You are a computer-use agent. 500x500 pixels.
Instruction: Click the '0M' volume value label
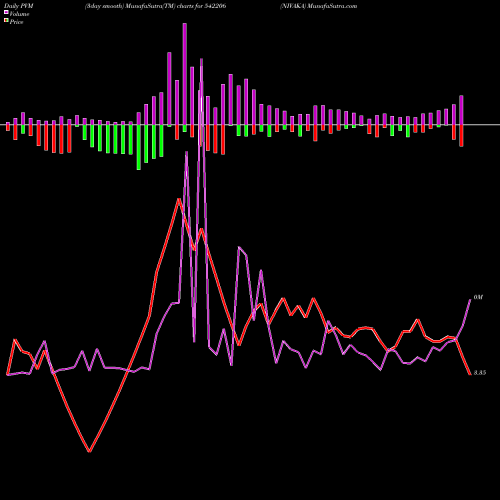(x=478, y=297)
